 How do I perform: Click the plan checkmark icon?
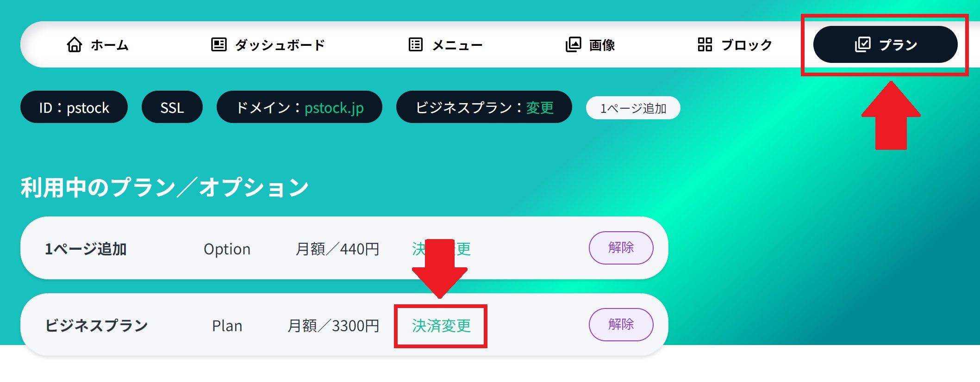click(x=863, y=44)
